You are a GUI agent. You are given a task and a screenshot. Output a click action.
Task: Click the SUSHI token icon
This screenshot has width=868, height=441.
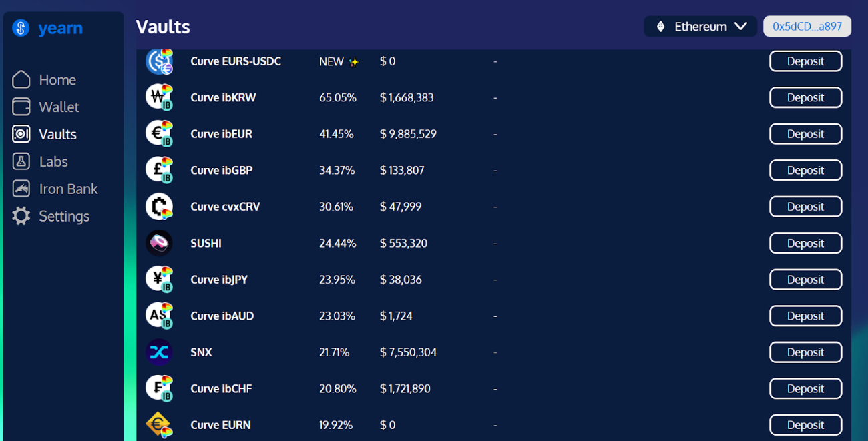tap(159, 243)
